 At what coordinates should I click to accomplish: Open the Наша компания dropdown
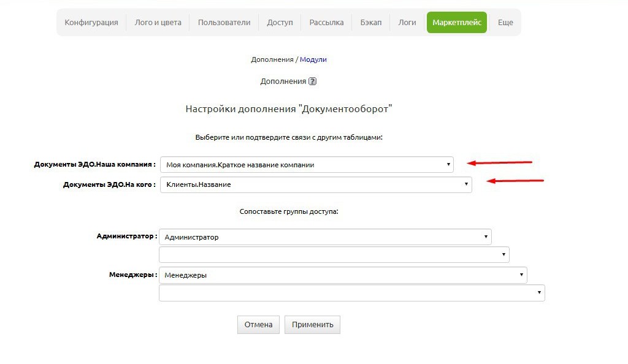coord(307,164)
